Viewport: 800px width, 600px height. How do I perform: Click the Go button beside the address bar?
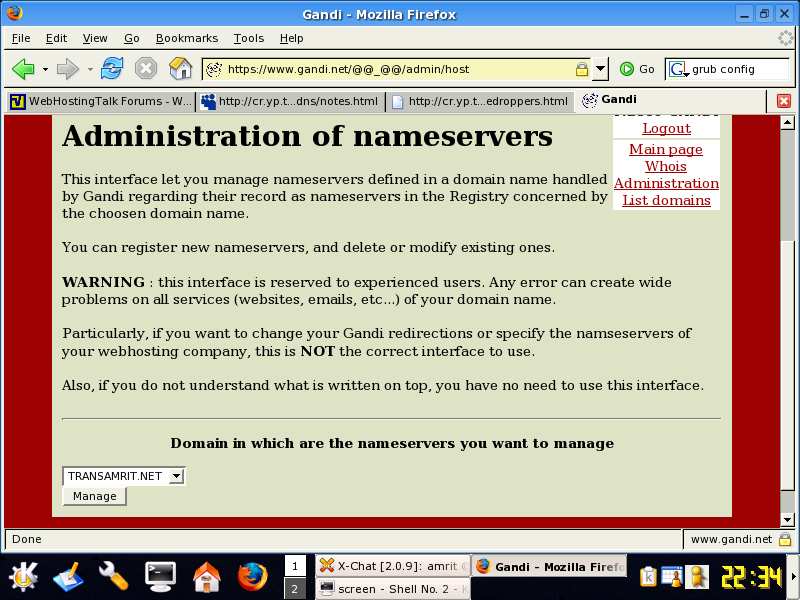tap(637, 69)
